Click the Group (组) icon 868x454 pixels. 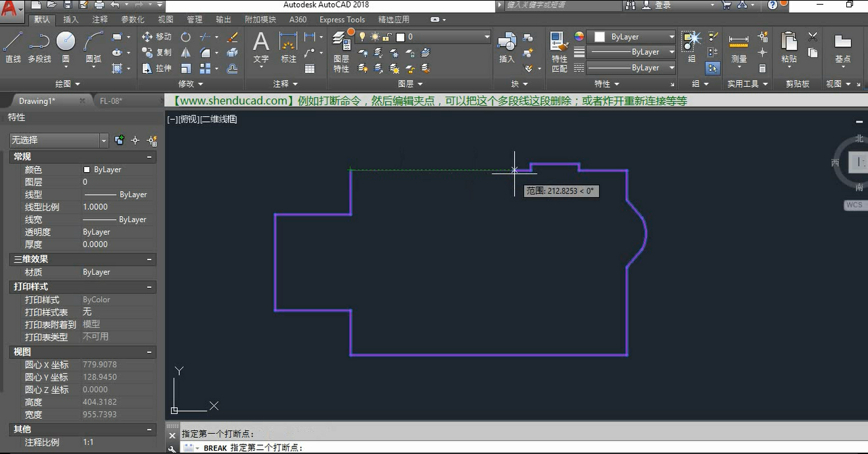pyautogui.click(x=691, y=47)
